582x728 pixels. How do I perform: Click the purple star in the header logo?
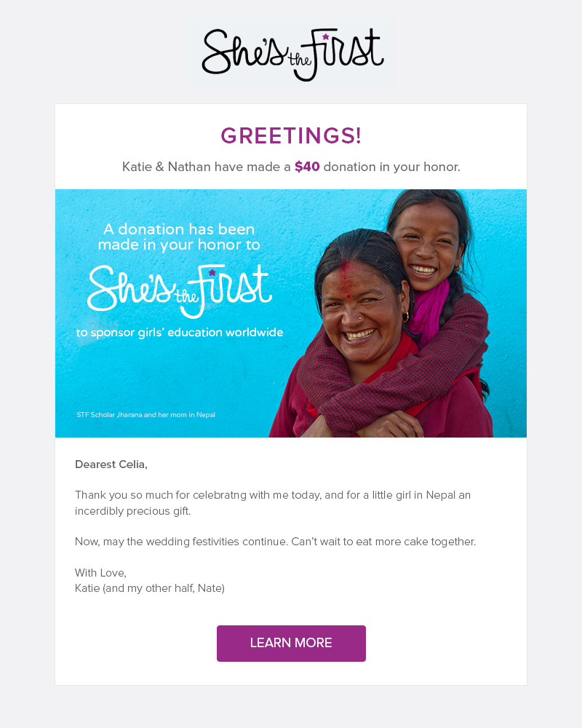(x=326, y=36)
